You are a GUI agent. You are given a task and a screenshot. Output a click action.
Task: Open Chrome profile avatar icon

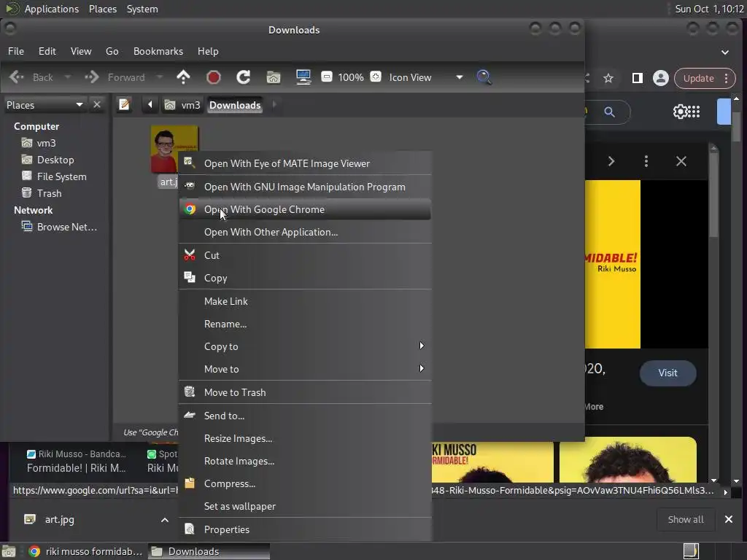pos(661,78)
